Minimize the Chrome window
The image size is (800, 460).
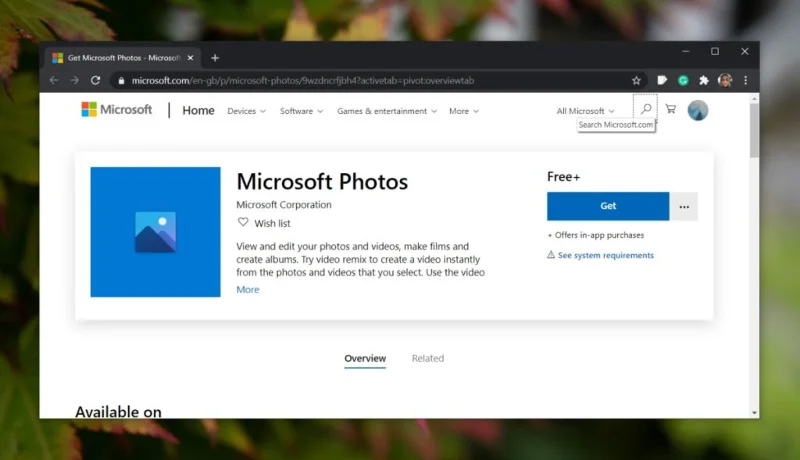[x=686, y=52]
